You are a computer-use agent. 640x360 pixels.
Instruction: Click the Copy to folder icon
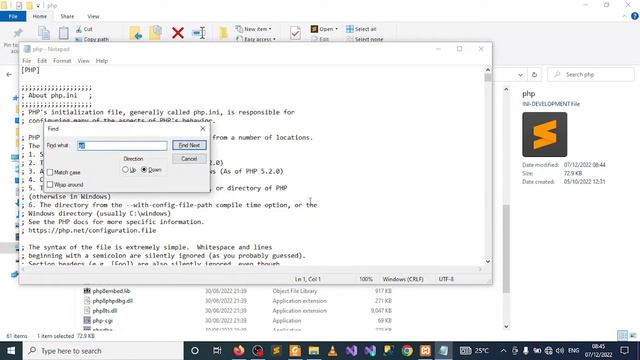click(x=156, y=33)
